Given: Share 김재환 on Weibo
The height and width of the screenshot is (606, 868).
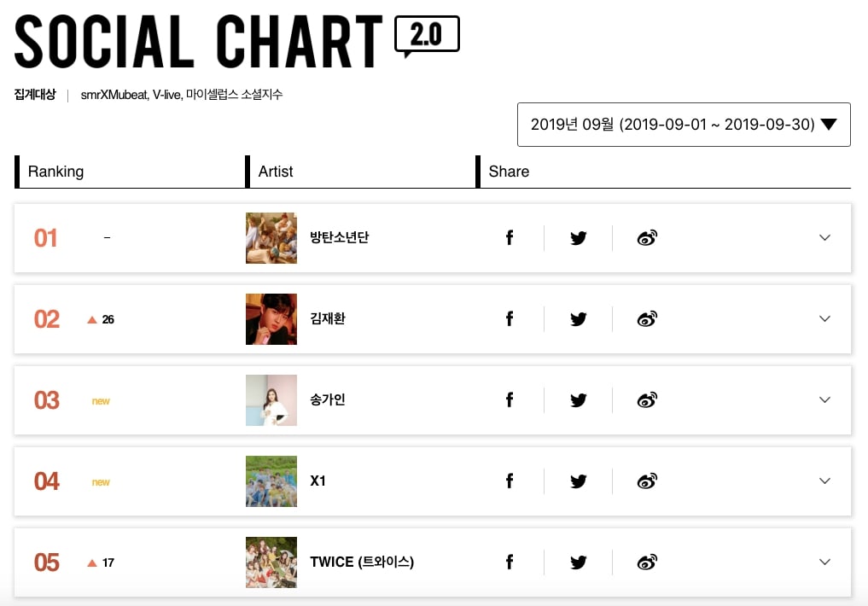Looking at the screenshot, I should point(647,318).
